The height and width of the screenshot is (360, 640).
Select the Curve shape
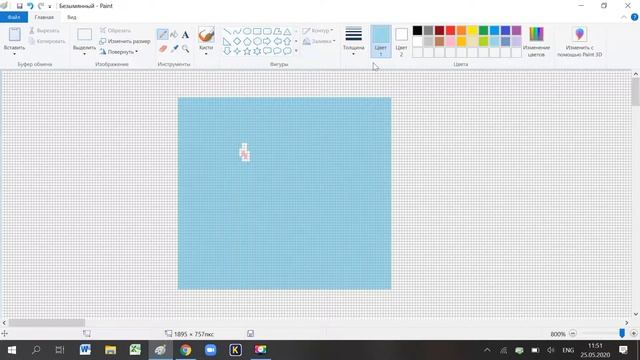[237, 31]
